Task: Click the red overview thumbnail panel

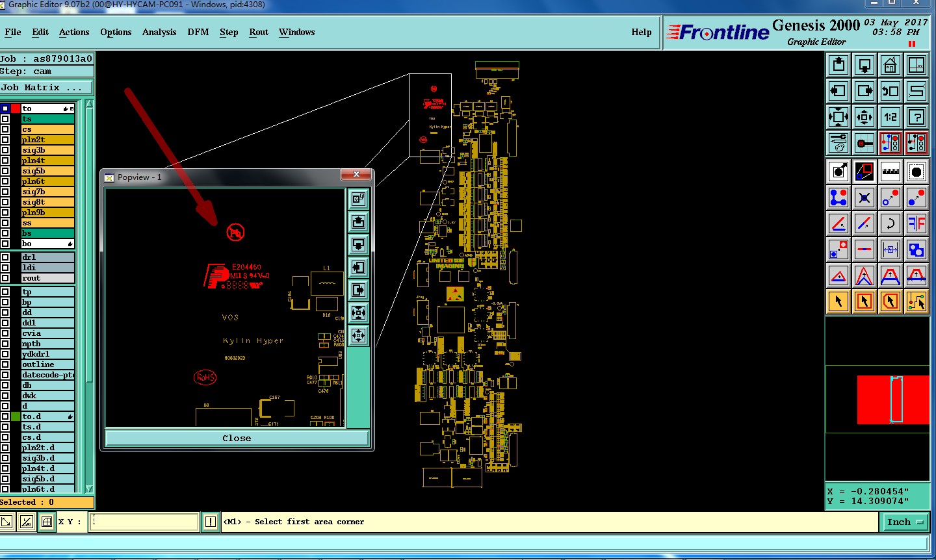Action: 892,400
